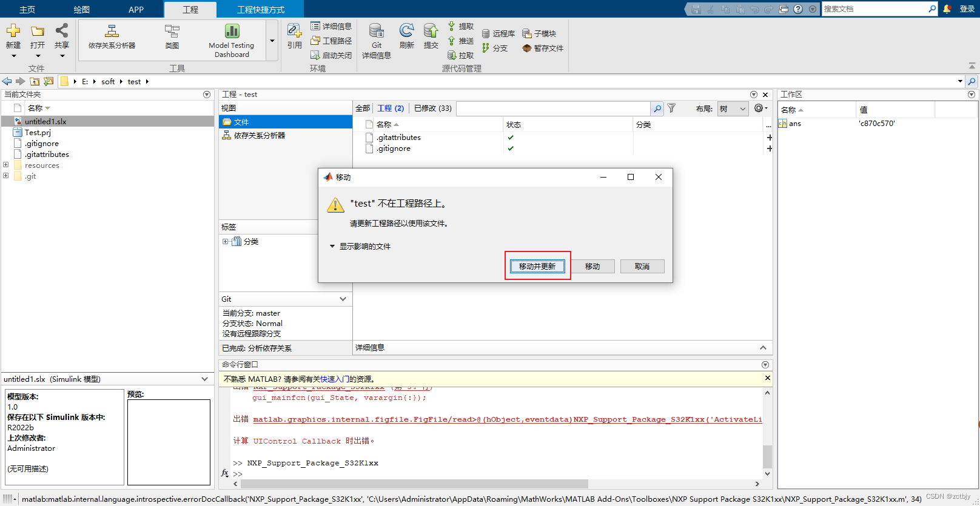
Task: Click 提取 (Fetch) in source control
Action: pos(461,26)
